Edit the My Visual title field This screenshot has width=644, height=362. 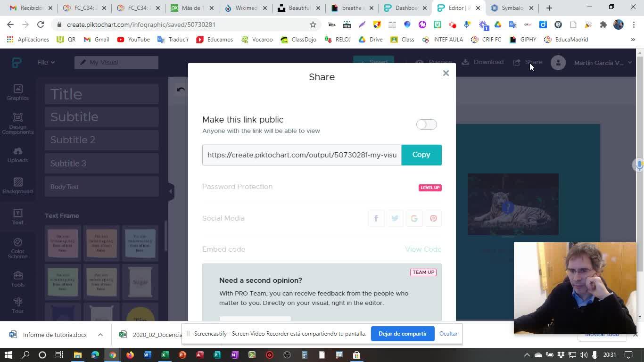116,62
